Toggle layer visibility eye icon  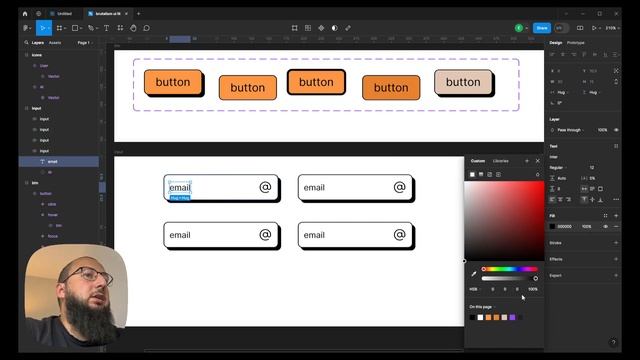point(616,130)
